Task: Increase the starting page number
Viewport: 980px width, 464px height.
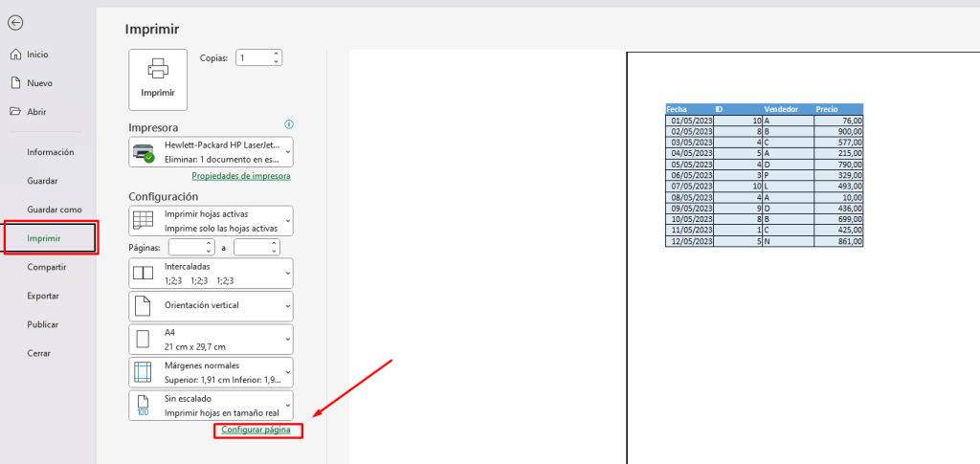Action: (209, 244)
